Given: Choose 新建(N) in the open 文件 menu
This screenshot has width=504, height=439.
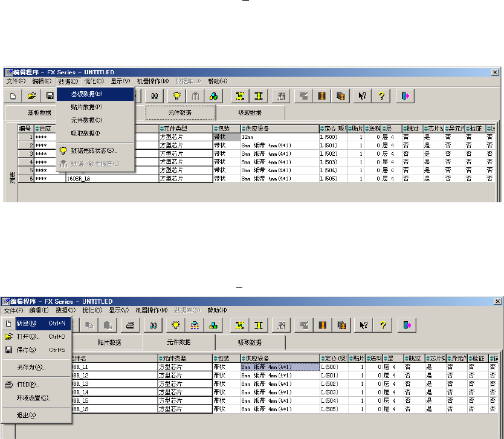Looking at the screenshot, I should 36,324.
